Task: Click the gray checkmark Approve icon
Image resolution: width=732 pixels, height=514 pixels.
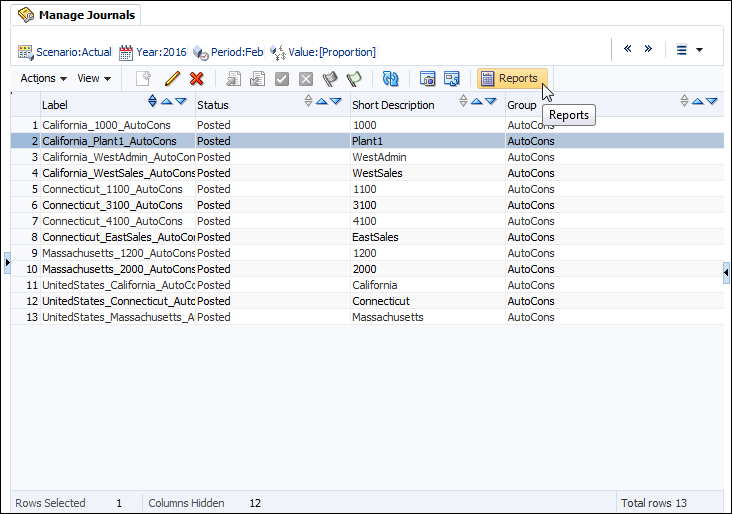Action: point(282,79)
